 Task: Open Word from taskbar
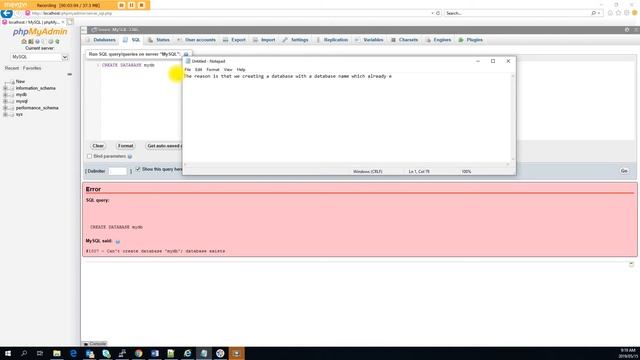pos(155,353)
